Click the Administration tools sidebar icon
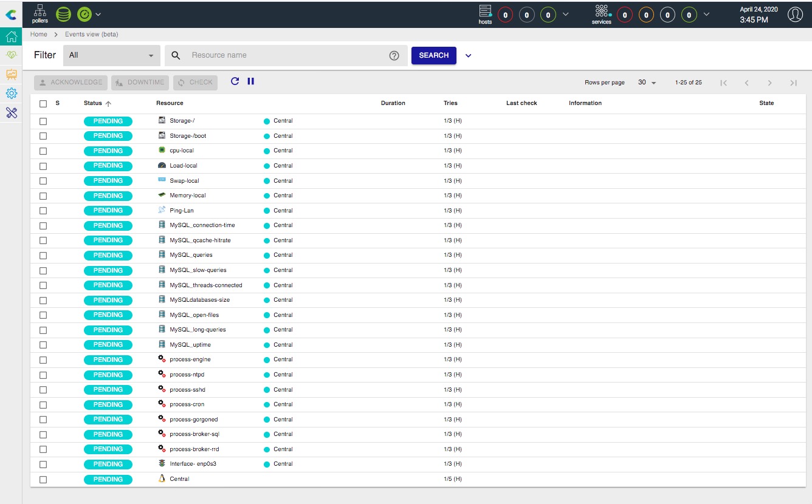The width and height of the screenshot is (812, 504). [x=11, y=112]
